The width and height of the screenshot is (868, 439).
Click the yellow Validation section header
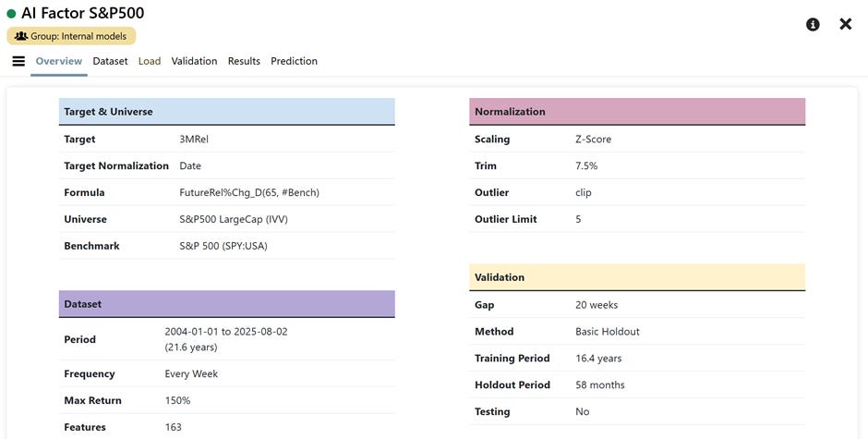[x=637, y=277]
